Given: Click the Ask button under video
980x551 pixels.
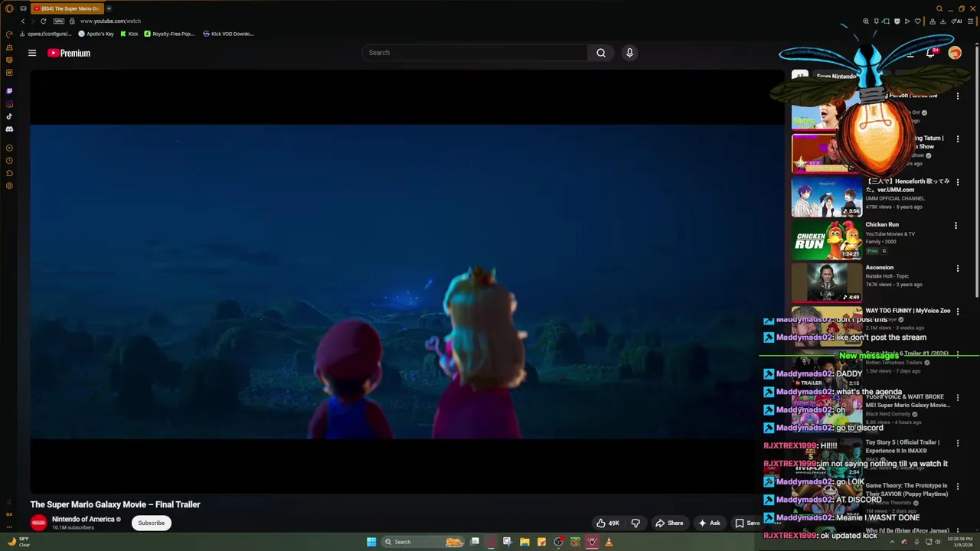Looking at the screenshot, I should click(x=709, y=523).
